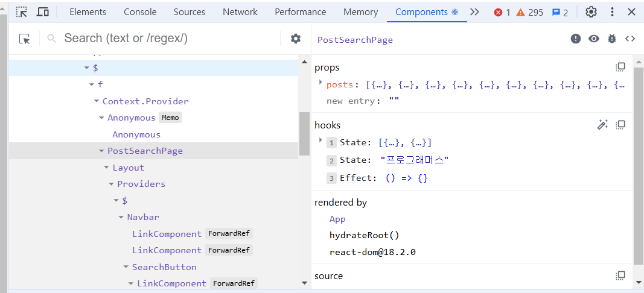Log component data to console bug icon
This screenshot has height=293, width=644.
click(x=612, y=39)
